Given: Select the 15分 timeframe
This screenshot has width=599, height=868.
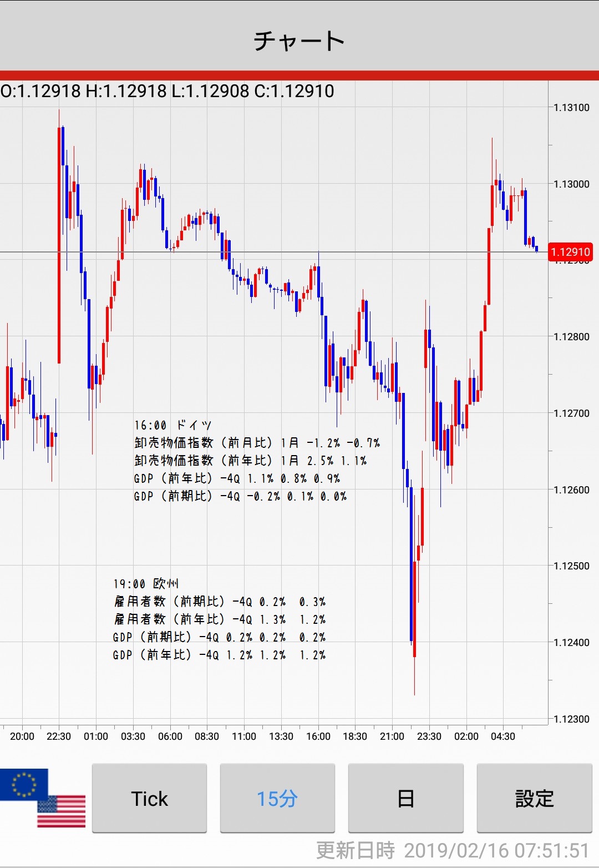Looking at the screenshot, I should tap(277, 799).
